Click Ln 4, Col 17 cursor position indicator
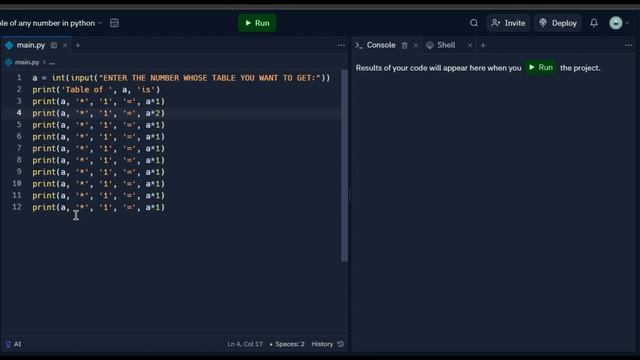 [245, 344]
